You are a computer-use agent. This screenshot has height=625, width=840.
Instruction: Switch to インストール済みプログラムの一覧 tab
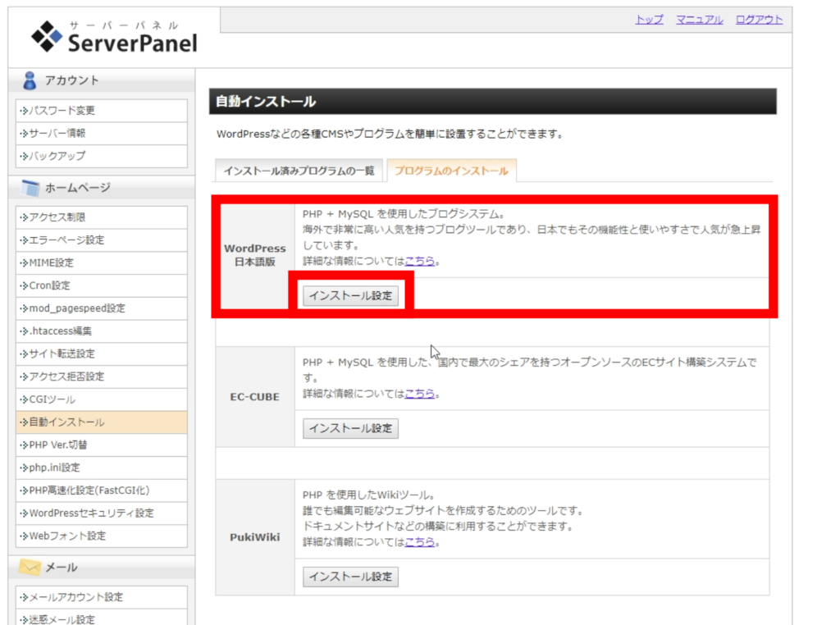click(x=299, y=171)
